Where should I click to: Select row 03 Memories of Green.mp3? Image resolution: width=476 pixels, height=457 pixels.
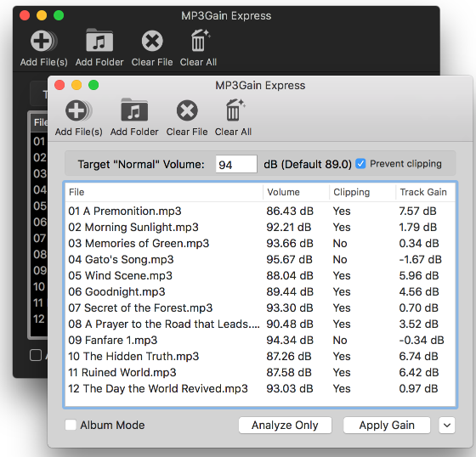pyautogui.click(x=260, y=244)
